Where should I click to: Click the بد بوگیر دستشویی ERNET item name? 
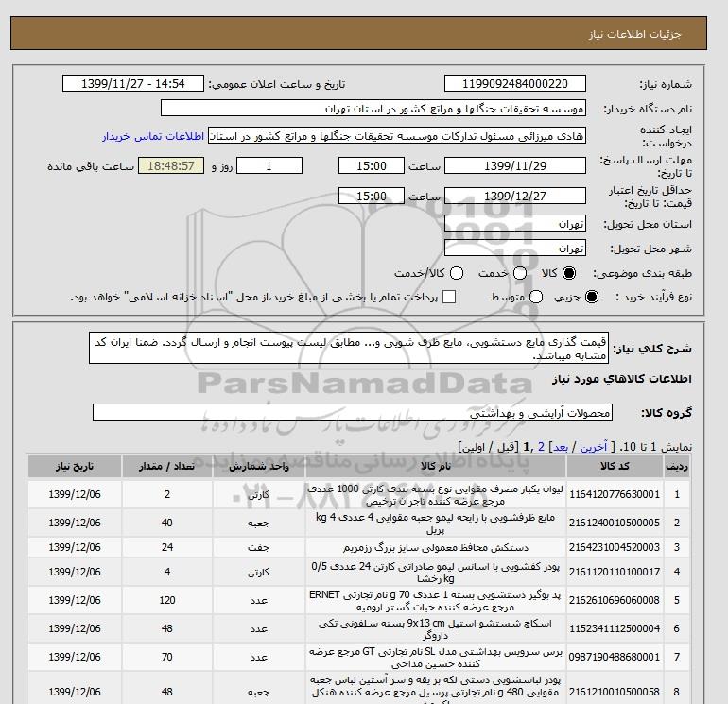point(436,600)
